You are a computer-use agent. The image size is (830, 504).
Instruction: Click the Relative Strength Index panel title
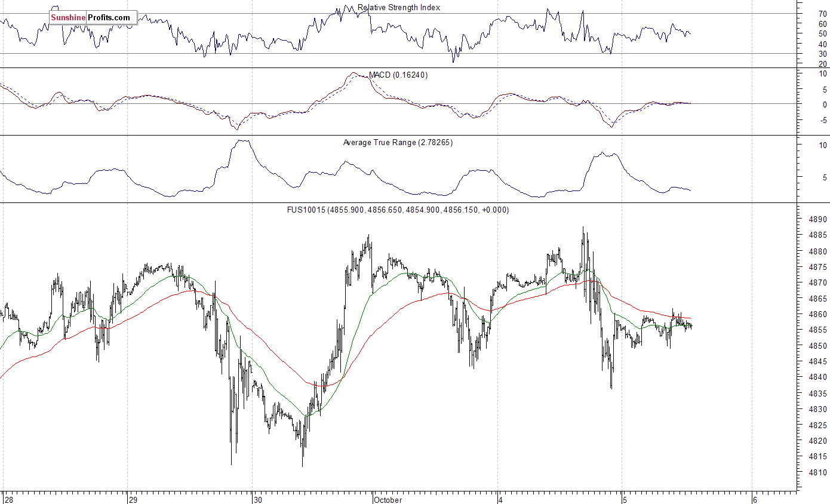(399, 8)
